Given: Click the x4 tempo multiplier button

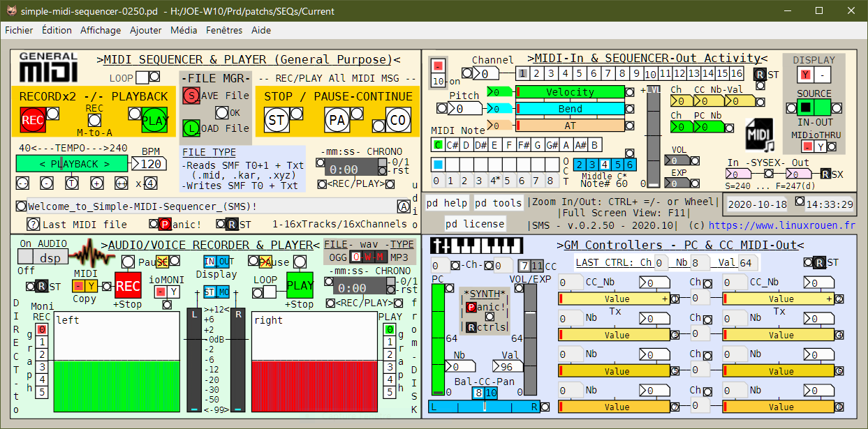Looking at the screenshot, I should [151, 183].
